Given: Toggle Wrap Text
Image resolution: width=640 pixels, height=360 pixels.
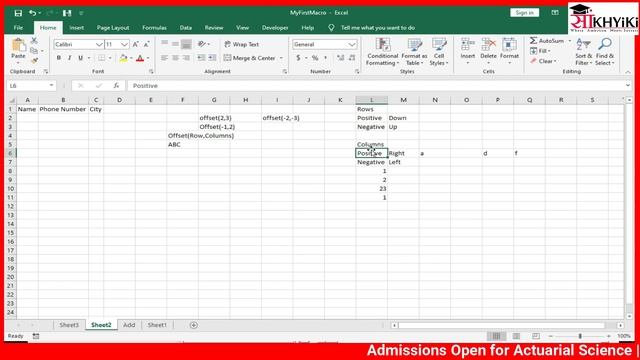Looking at the screenshot, I should [242, 44].
